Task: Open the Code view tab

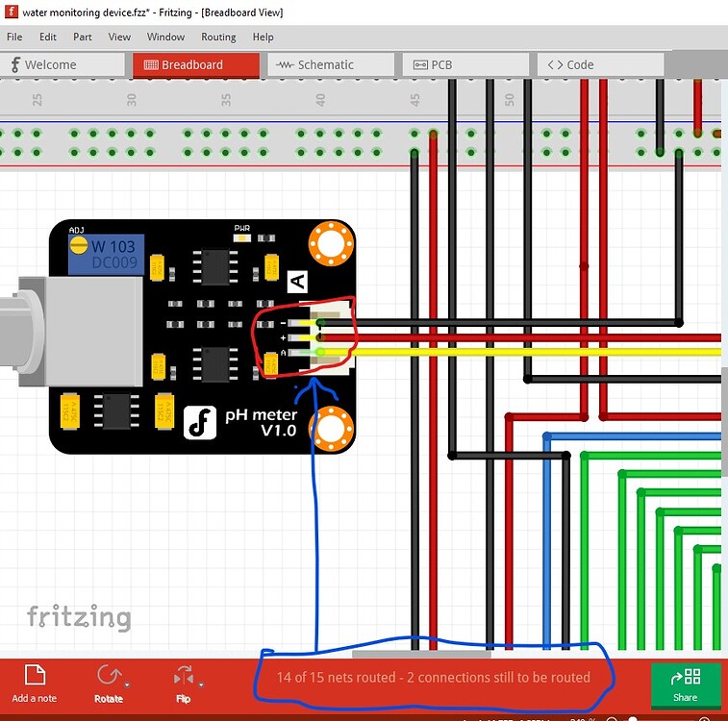Action: pyautogui.click(x=600, y=64)
